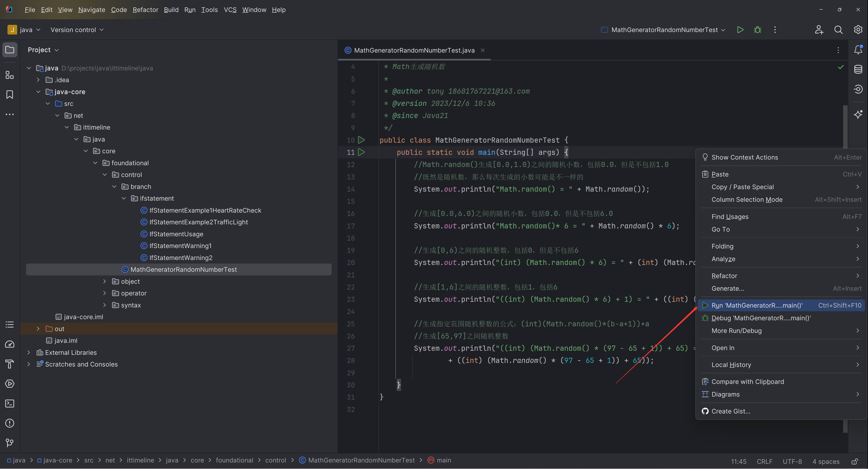
Task: Click the run gutter icon on line 10
Action: point(361,140)
